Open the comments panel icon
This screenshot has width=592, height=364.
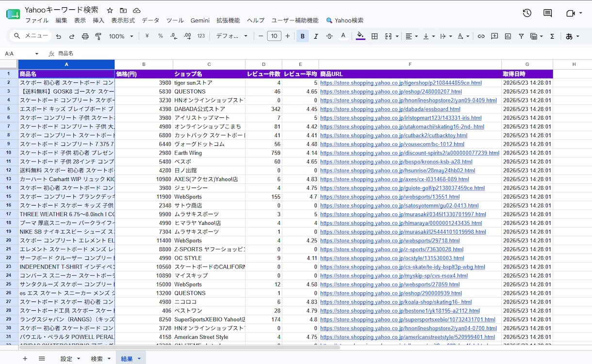click(547, 13)
